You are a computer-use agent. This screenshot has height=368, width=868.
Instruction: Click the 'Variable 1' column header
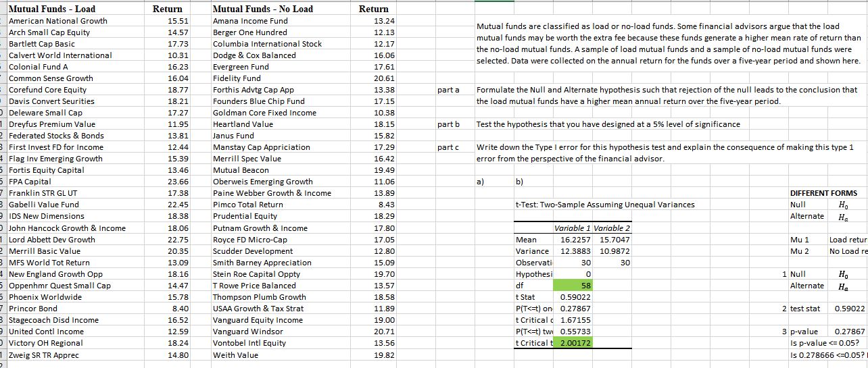573,228
